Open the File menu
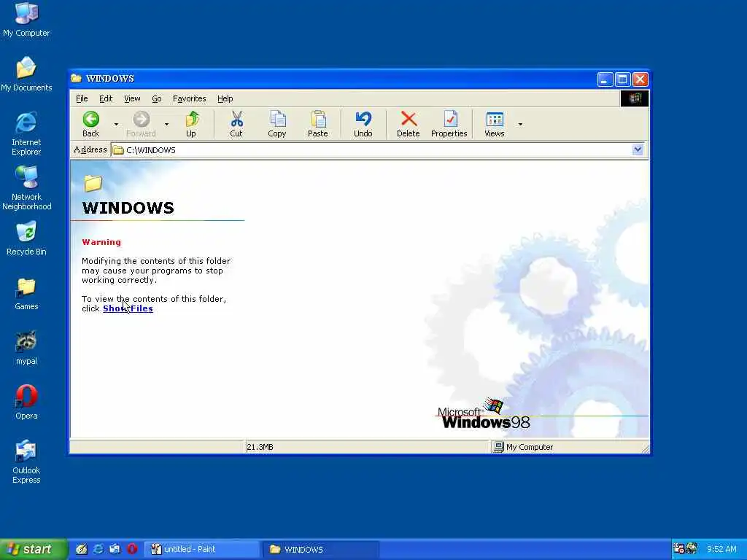The image size is (747, 560). tap(82, 98)
